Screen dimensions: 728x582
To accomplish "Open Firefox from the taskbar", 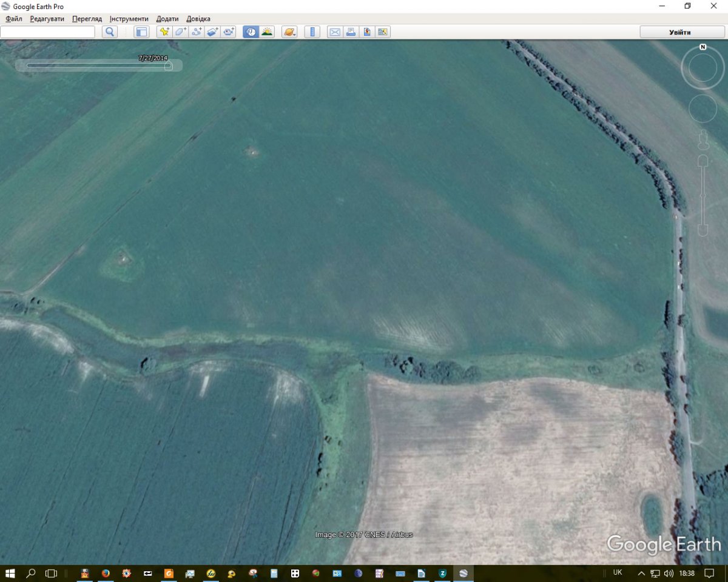I will (x=106, y=573).
